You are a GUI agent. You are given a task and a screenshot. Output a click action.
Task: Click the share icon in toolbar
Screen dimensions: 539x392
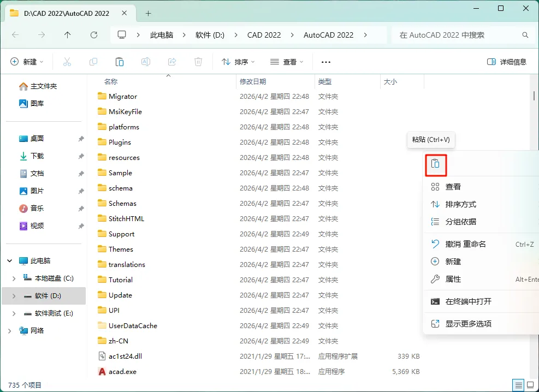click(172, 62)
